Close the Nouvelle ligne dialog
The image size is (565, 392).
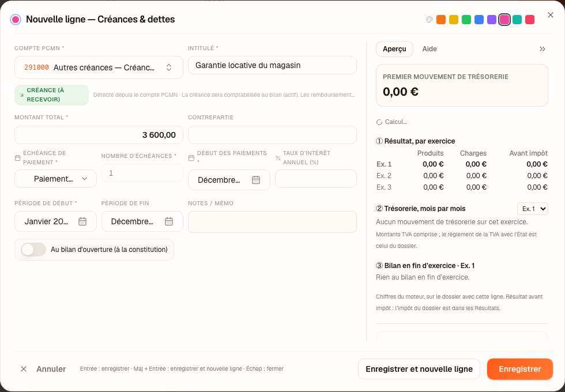click(x=550, y=15)
